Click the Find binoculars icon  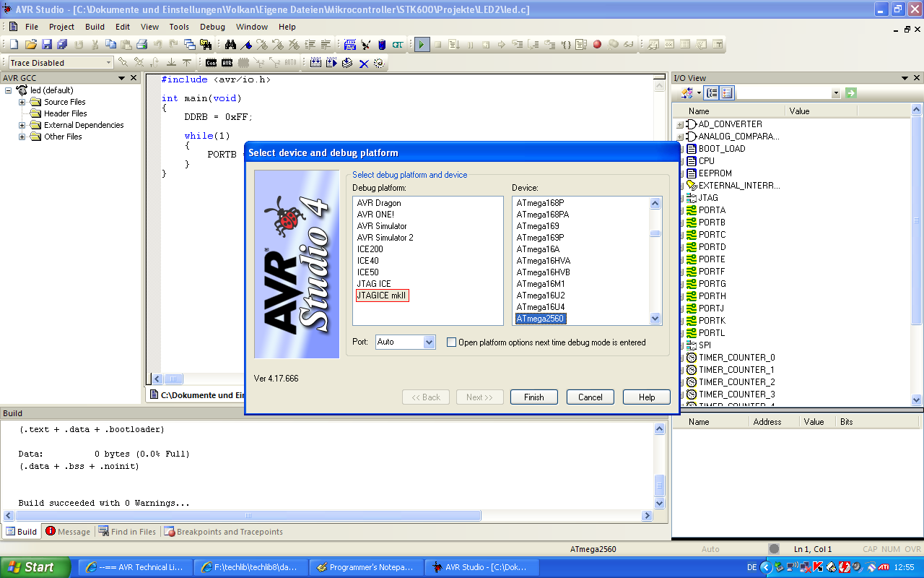[230, 44]
